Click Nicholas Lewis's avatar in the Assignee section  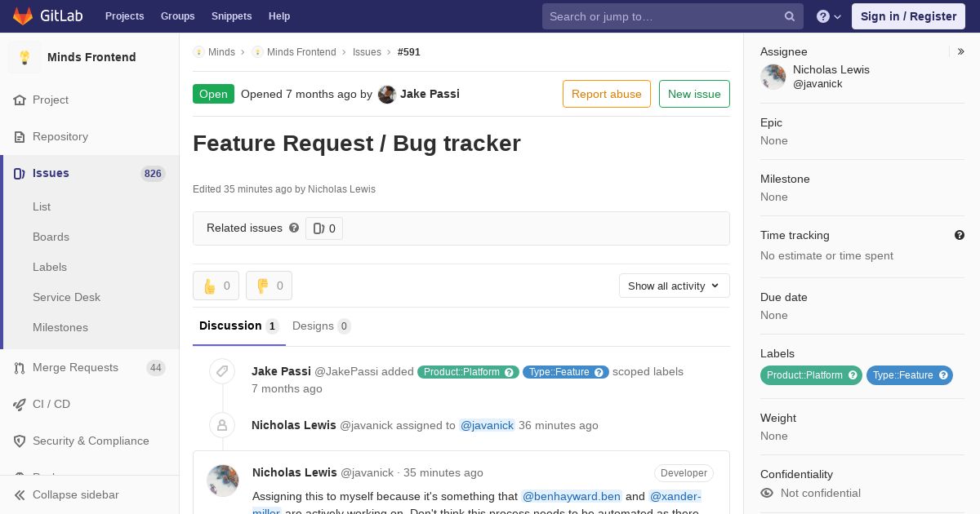[x=773, y=77]
